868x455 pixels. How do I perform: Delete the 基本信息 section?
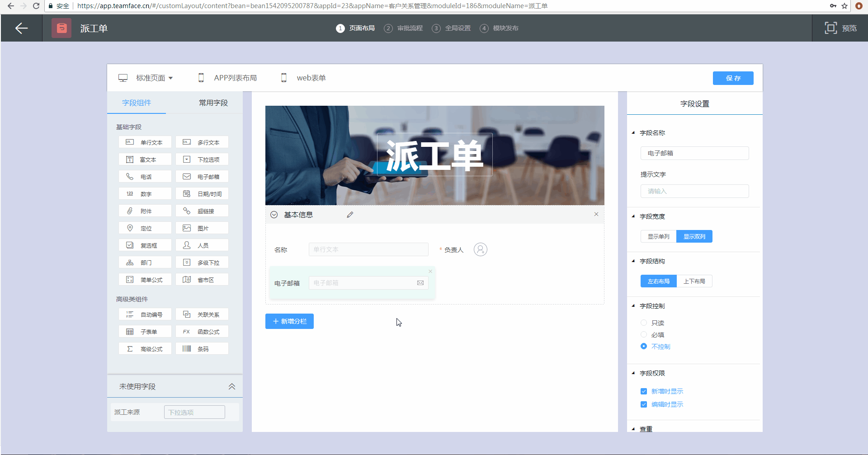[x=596, y=214]
